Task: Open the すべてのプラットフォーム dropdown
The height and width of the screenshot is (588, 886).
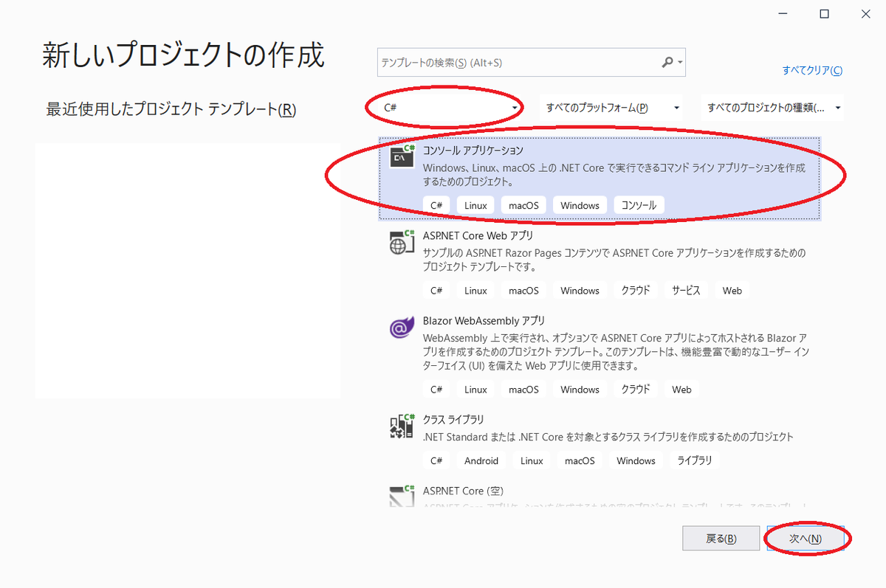Action: tap(611, 107)
